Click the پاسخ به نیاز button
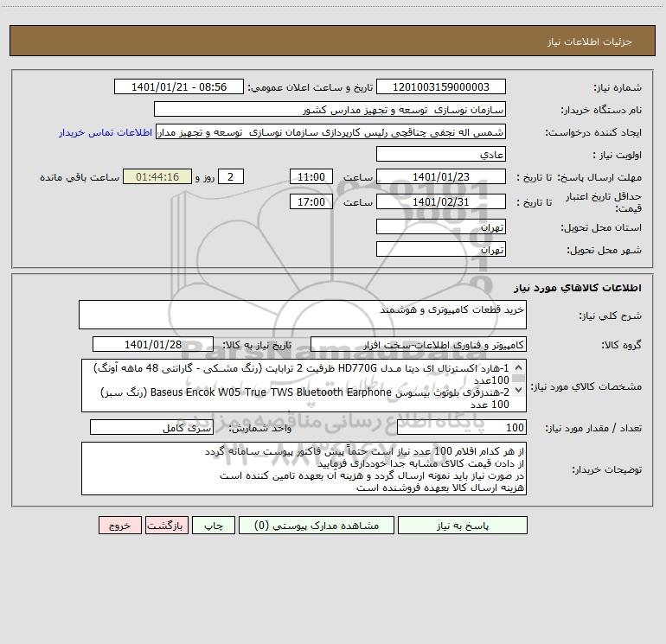This screenshot has width=666, height=644. tap(462, 526)
